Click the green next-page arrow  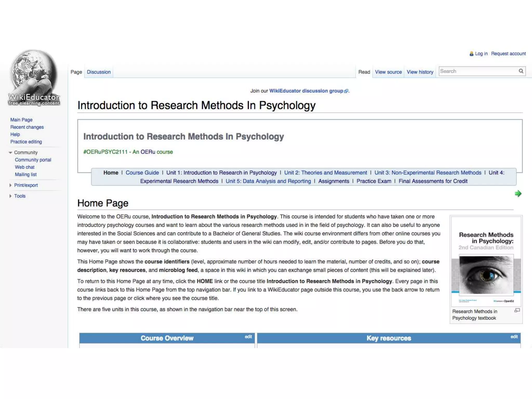518,194
